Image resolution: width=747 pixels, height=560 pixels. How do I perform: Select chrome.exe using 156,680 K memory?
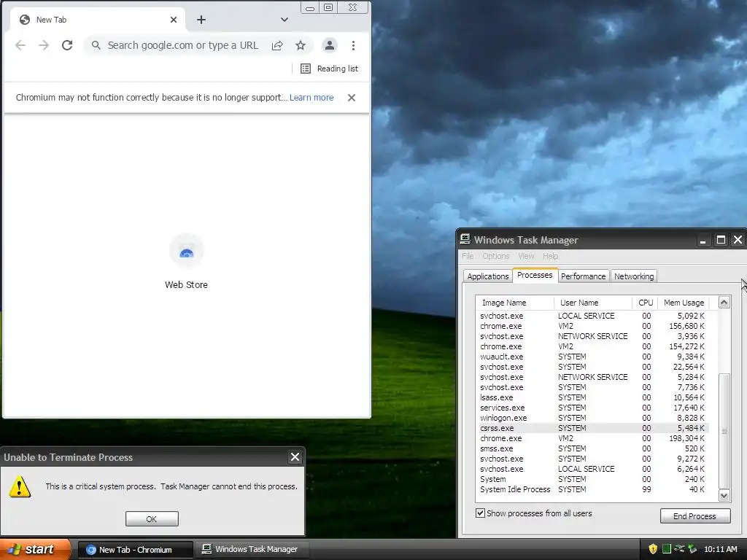click(592, 326)
